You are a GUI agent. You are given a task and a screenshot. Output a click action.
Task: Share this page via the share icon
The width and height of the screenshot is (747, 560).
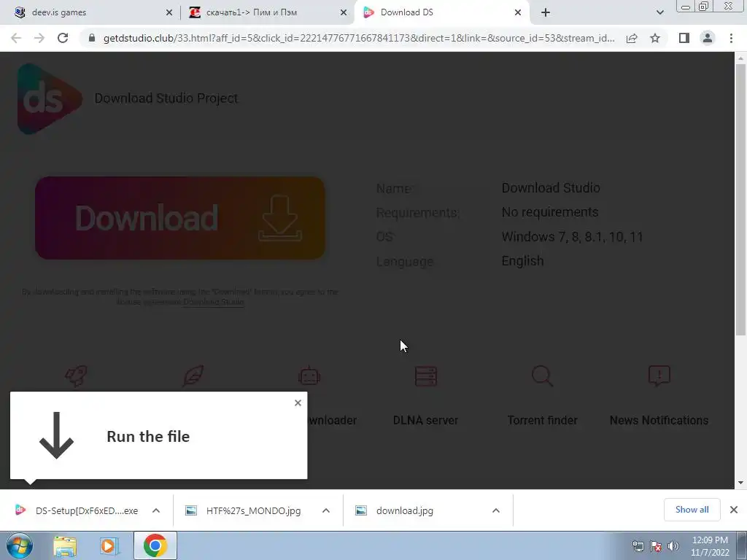tap(632, 38)
